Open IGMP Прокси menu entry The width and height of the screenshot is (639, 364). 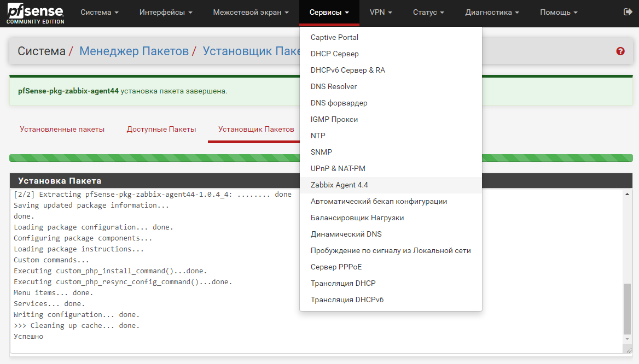coord(391,119)
